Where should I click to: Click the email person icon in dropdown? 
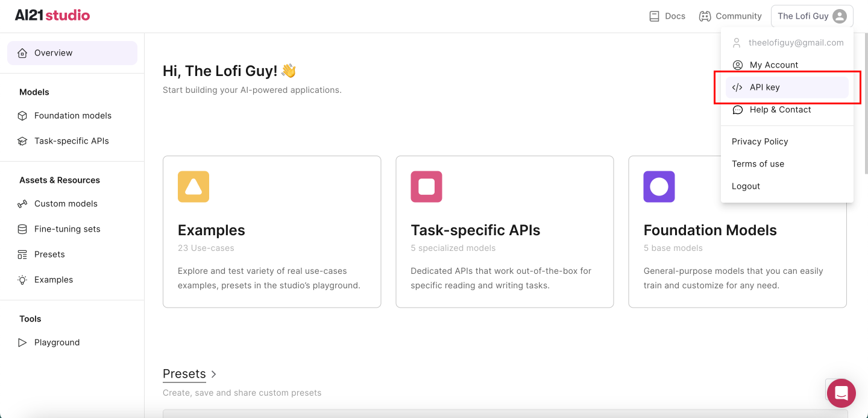(736, 43)
